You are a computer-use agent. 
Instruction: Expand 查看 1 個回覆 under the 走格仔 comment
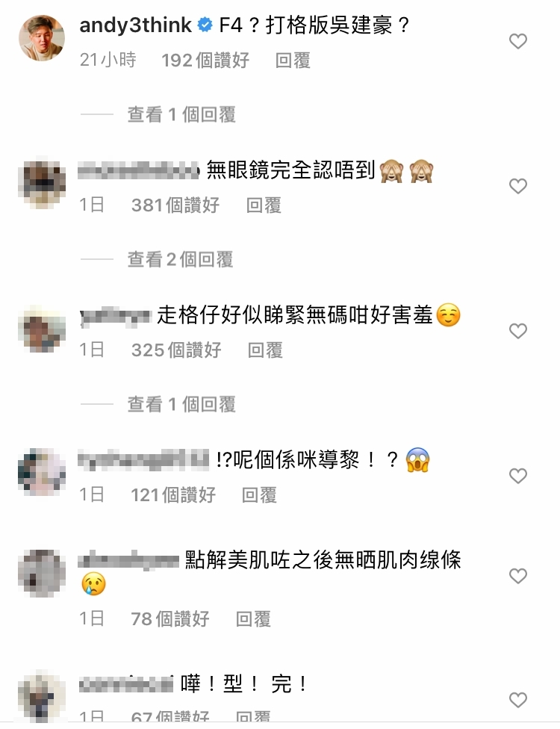[x=181, y=405]
